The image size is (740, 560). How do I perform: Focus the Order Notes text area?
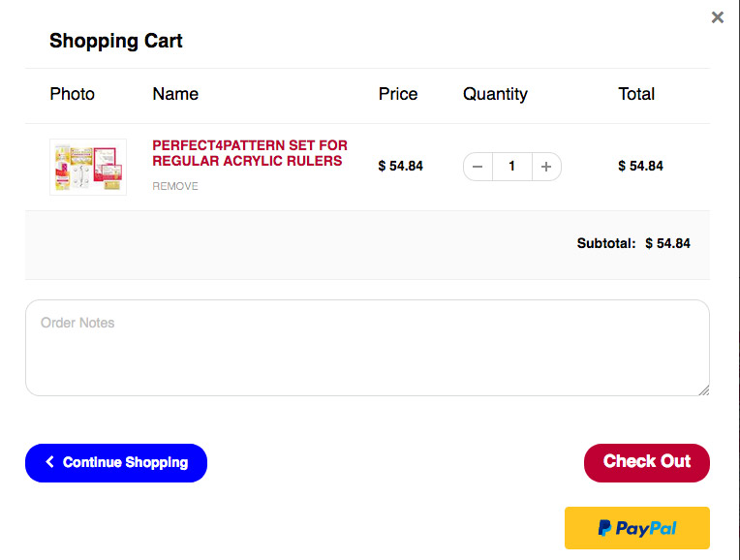pos(367,348)
